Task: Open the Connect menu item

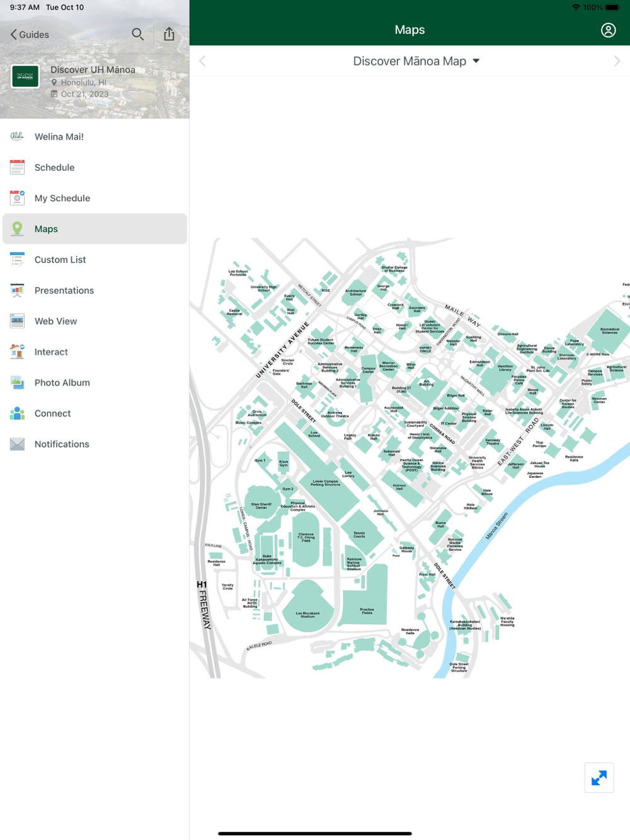Action: coord(94,414)
